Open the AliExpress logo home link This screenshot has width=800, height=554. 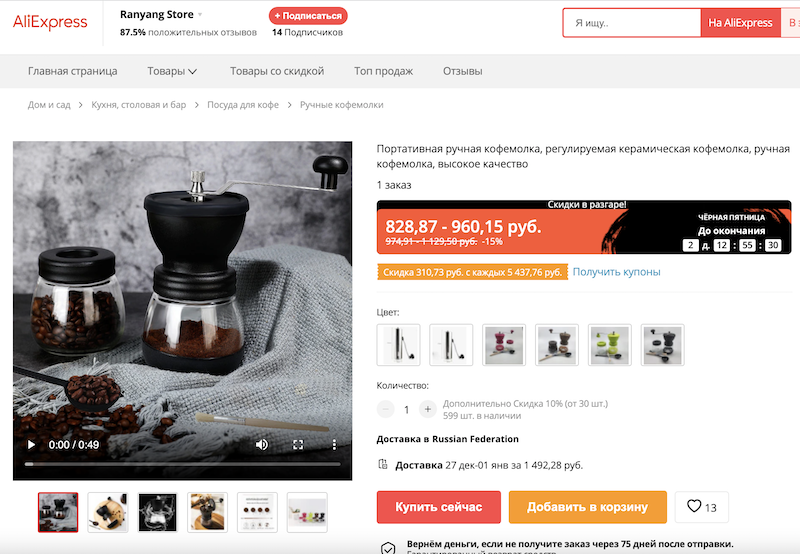pos(50,22)
